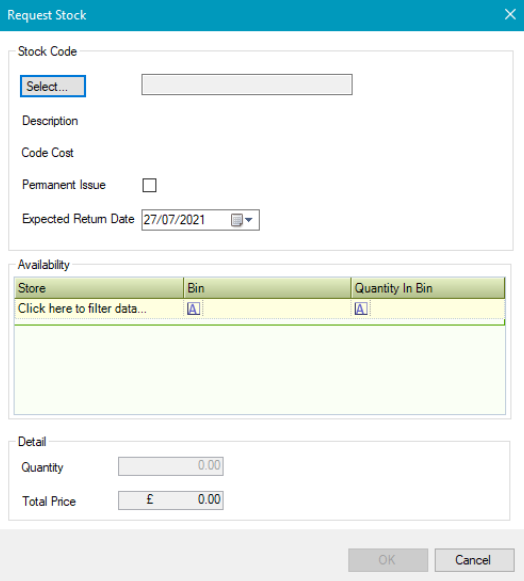Image resolution: width=524 pixels, height=581 pixels.
Task: Sort by Quantity In Bin column header
Action: (x=428, y=288)
